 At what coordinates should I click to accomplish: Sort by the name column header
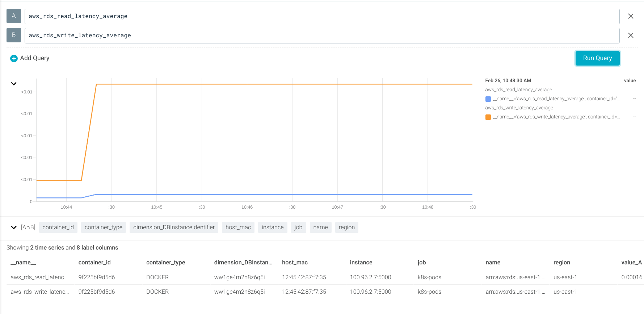(493, 263)
